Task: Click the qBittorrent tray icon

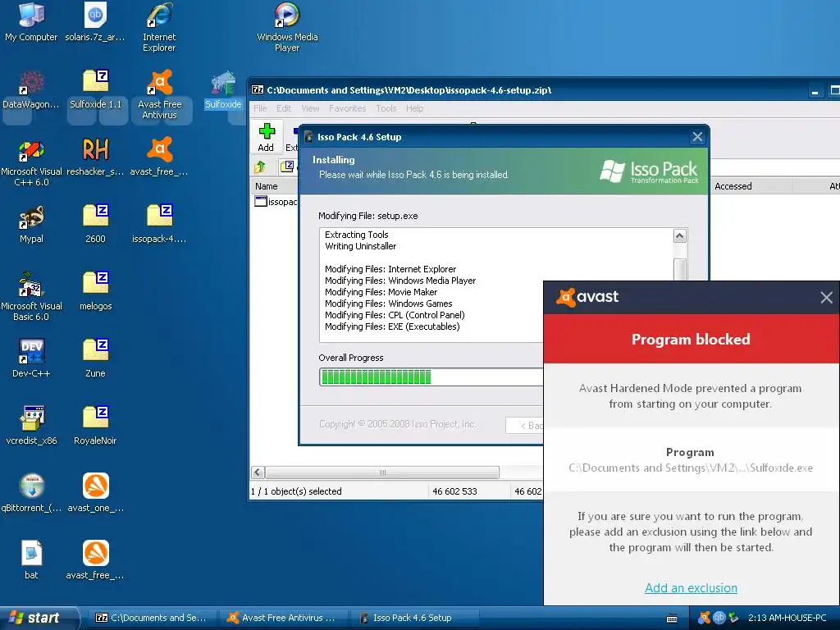Action: click(719, 618)
